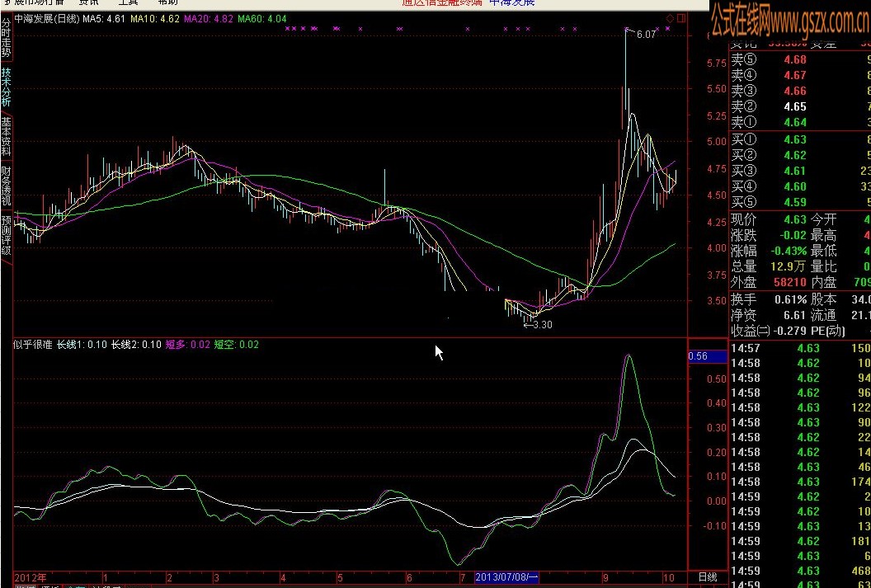Click the 日线 period button
Screen dimensions: 871x588
(x=707, y=577)
